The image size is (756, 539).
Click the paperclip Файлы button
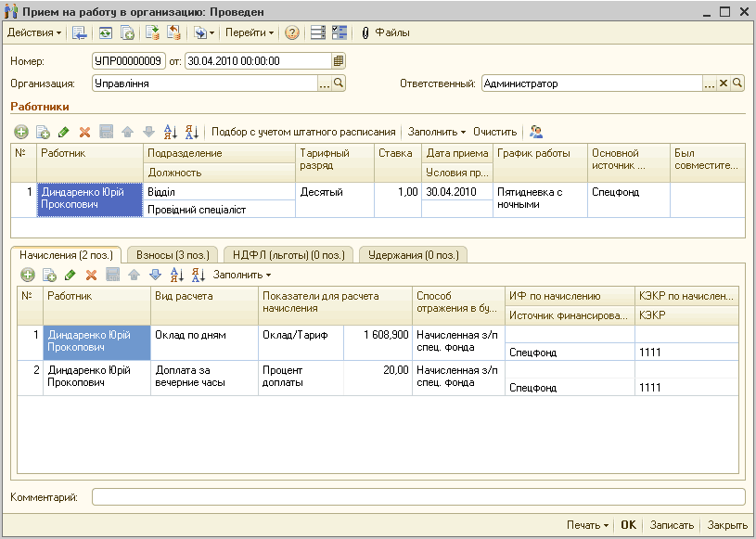[x=385, y=32]
